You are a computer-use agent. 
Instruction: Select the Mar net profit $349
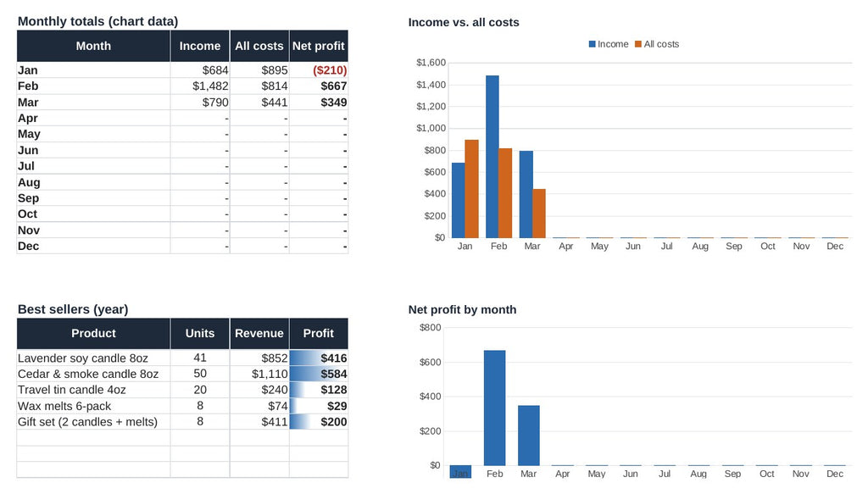[x=319, y=103]
